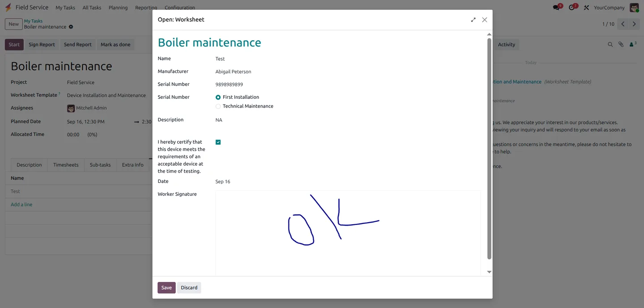Click the Serial Number field 9898989899
Screen dimensions: 644x308
point(229,84)
